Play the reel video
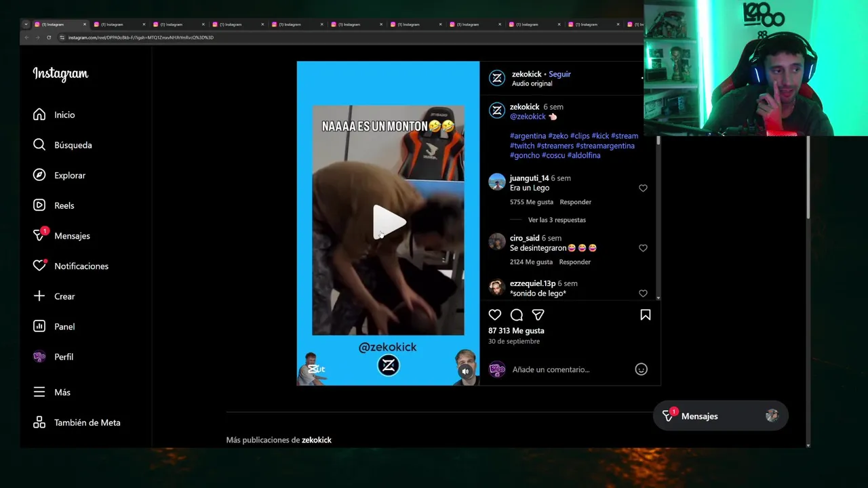The image size is (868, 488). click(x=389, y=222)
